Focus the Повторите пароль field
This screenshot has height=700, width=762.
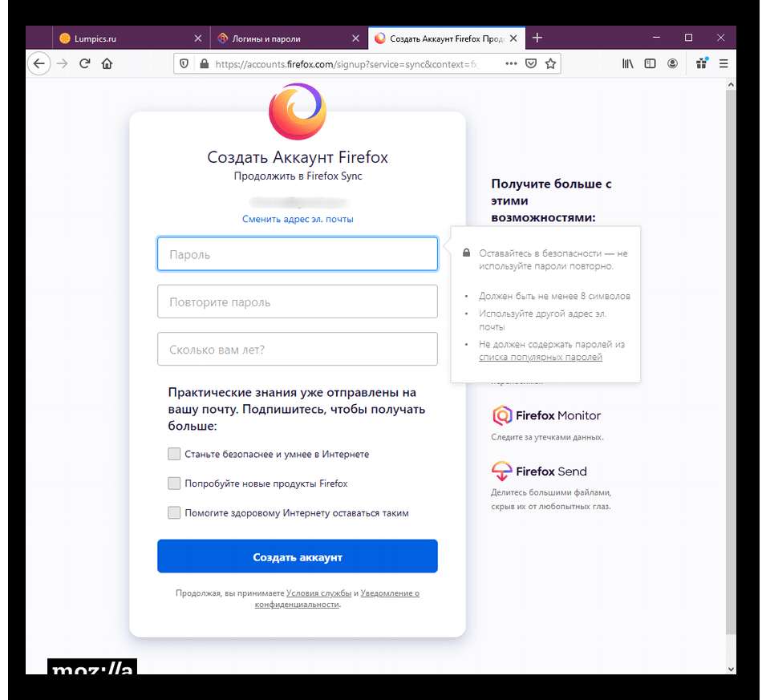298,301
